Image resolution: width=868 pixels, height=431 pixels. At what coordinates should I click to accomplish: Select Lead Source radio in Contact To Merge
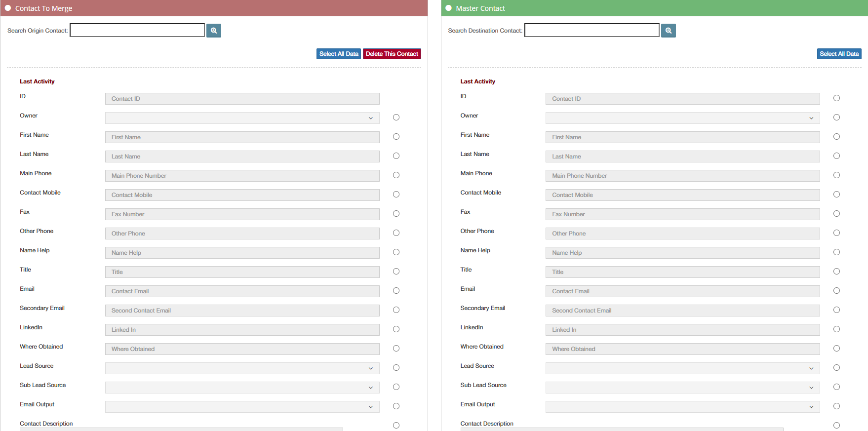396,368
